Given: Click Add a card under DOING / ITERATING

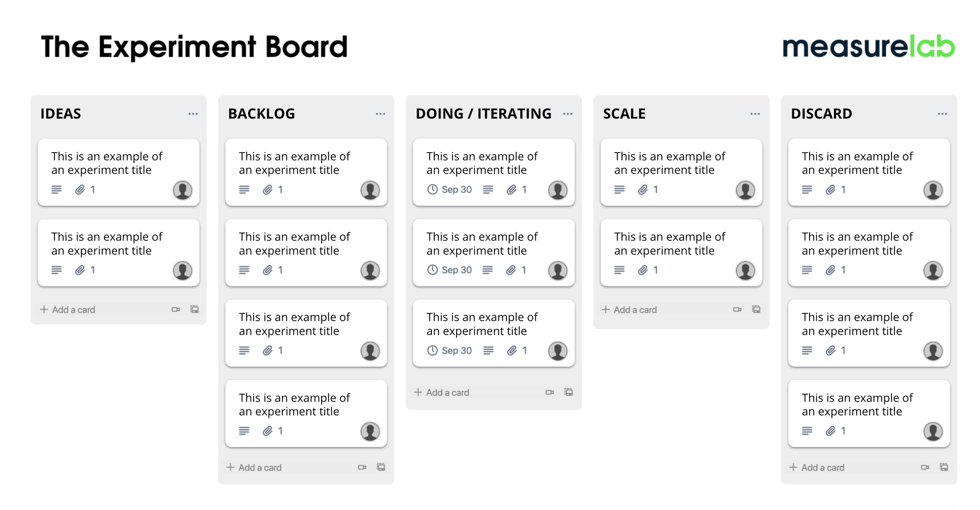Looking at the screenshot, I should tap(442, 392).
